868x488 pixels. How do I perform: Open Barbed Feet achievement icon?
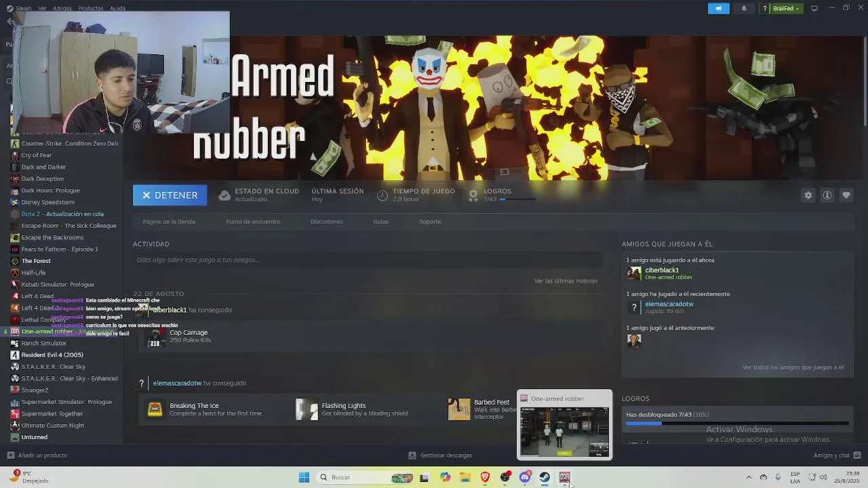[x=459, y=409]
